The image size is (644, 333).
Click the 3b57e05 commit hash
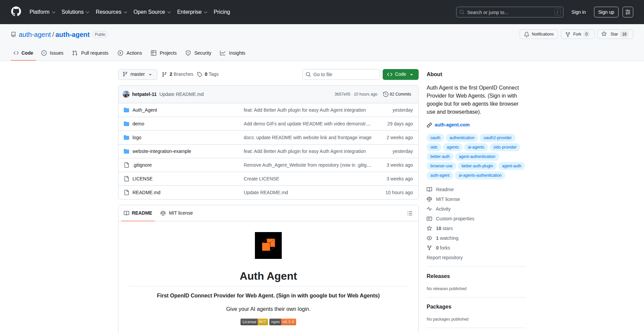[342, 94]
